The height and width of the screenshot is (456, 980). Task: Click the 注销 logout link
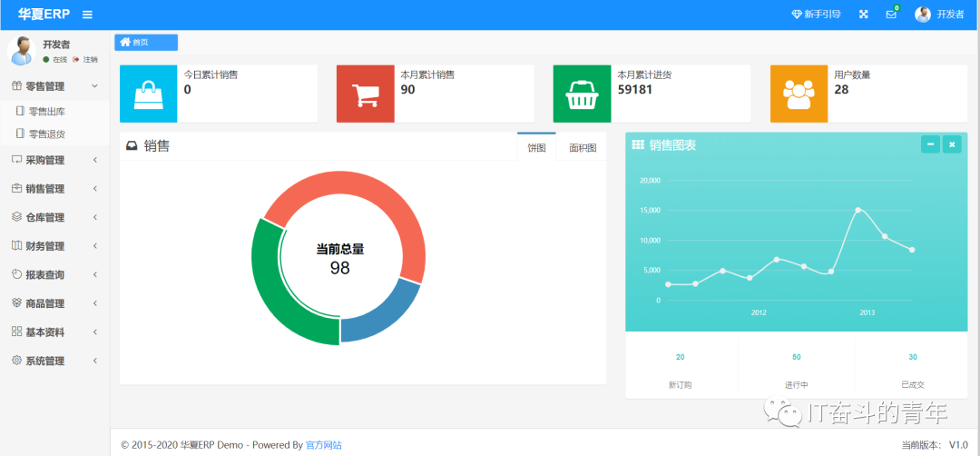(x=90, y=59)
